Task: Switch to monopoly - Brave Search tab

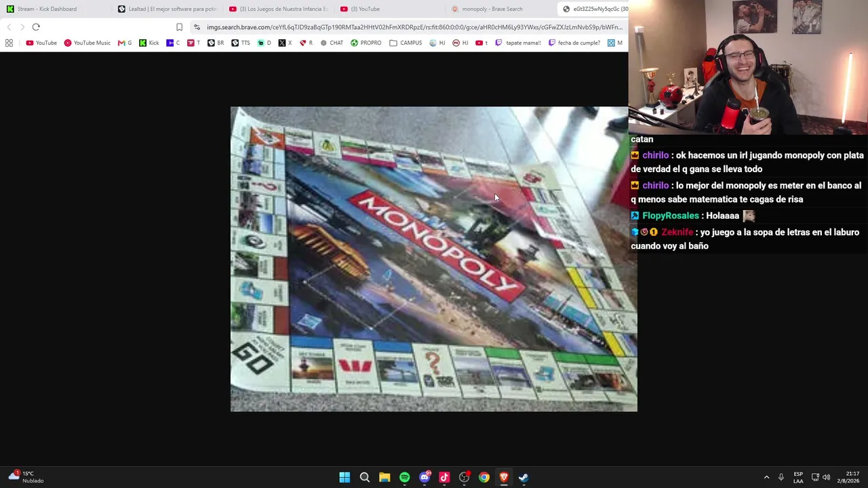Action: tap(500, 9)
